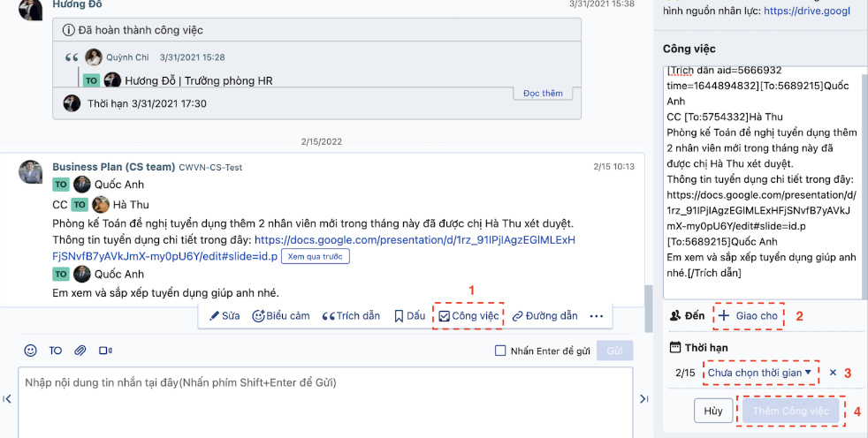The width and height of the screenshot is (868, 438).
Task: Click Thêm Công việc button
Action: (790, 411)
